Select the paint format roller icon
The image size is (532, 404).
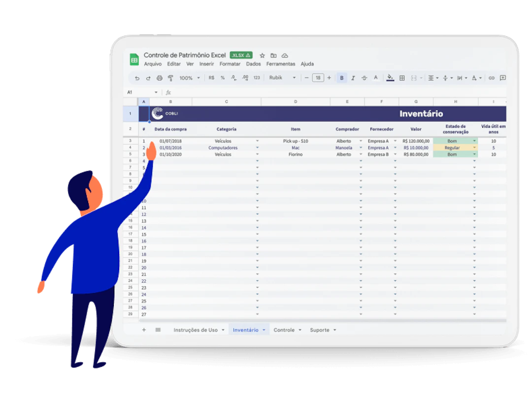tap(170, 78)
